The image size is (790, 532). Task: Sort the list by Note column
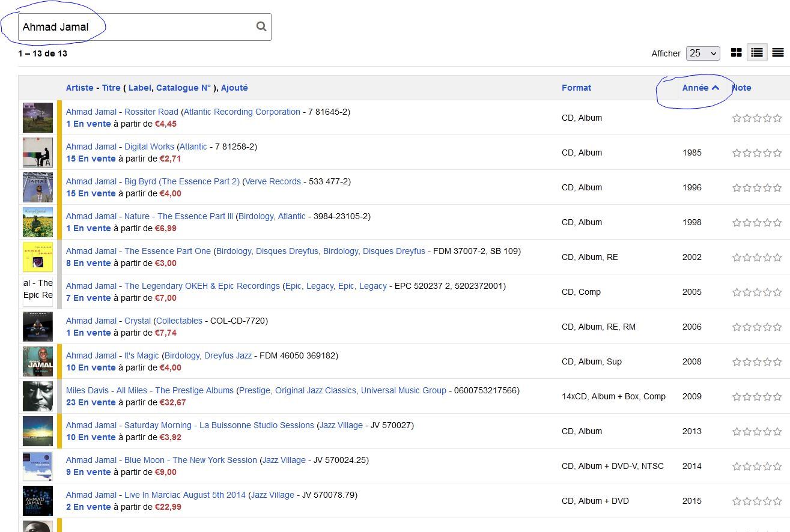(x=741, y=88)
